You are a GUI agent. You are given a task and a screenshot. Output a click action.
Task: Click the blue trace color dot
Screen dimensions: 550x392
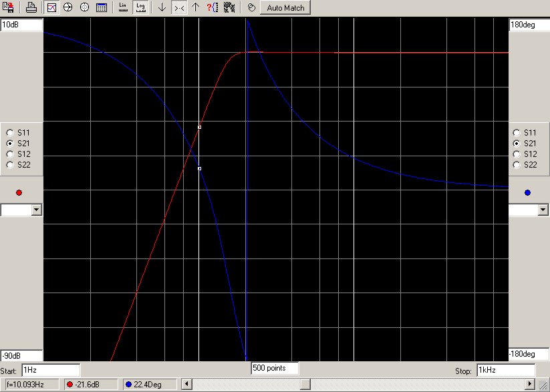click(x=527, y=192)
